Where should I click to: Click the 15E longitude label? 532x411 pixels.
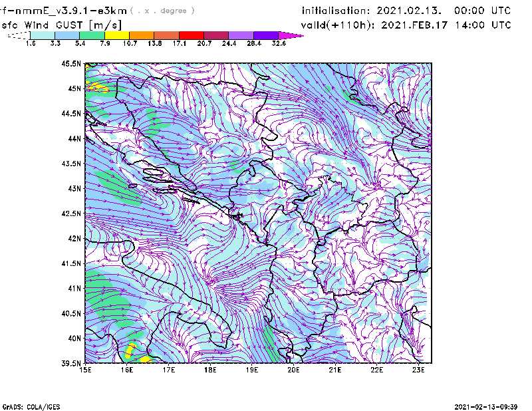pyautogui.click(x=85, y=370)
